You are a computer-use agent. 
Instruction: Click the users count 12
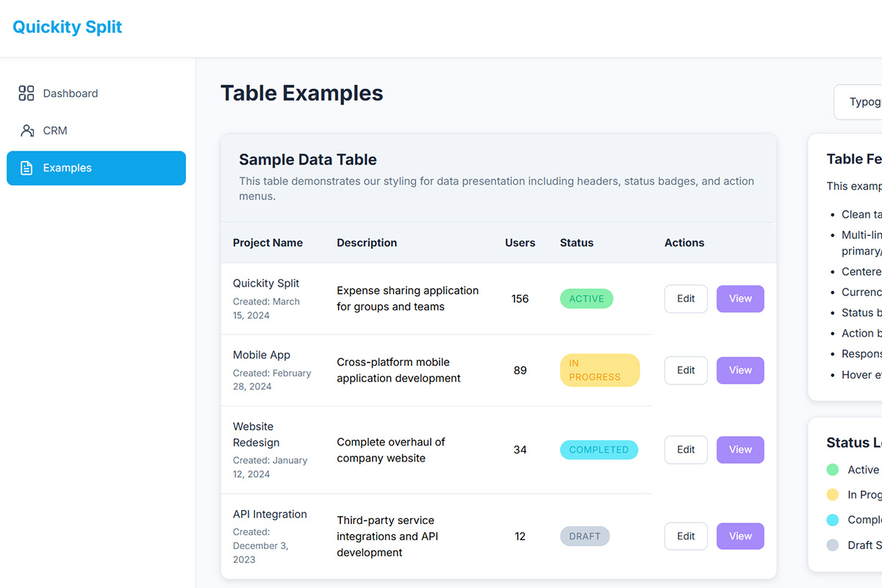[520, 537]
